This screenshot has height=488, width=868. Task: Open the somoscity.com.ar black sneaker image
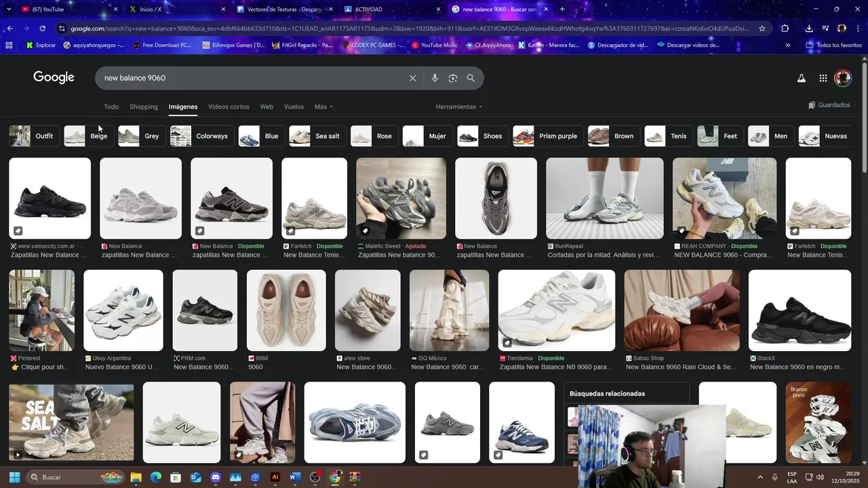pyautogui.click(x=50, y=199)
